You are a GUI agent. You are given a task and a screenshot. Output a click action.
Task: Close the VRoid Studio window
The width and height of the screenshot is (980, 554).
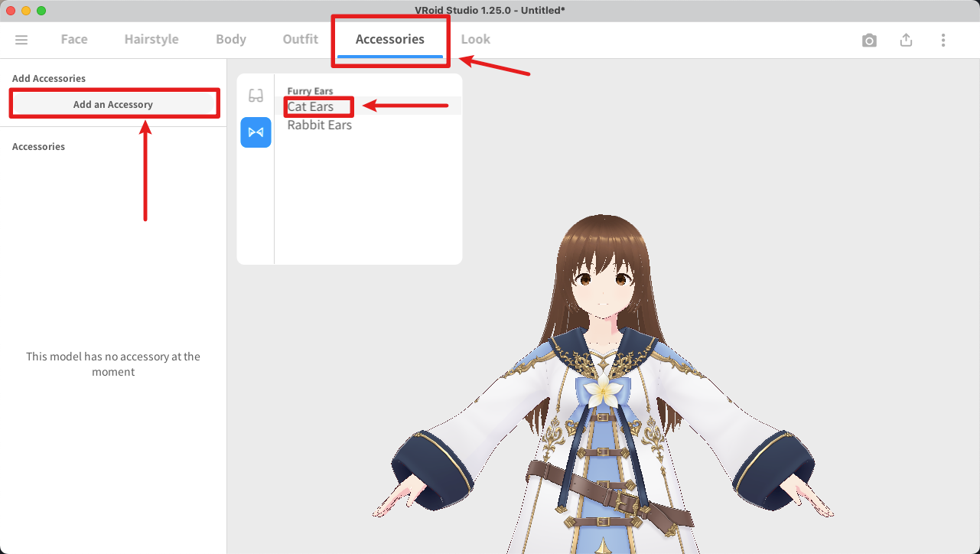[11, 11]
